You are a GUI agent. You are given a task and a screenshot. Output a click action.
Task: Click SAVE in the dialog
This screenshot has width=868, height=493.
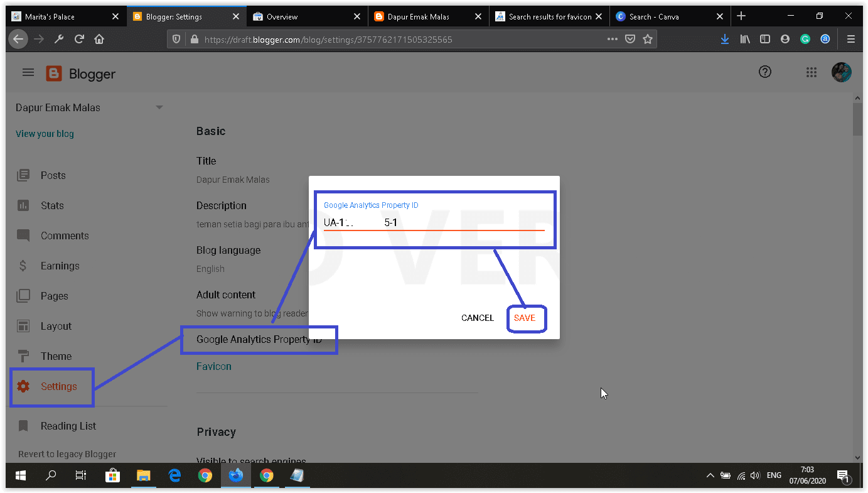(525, 318)
